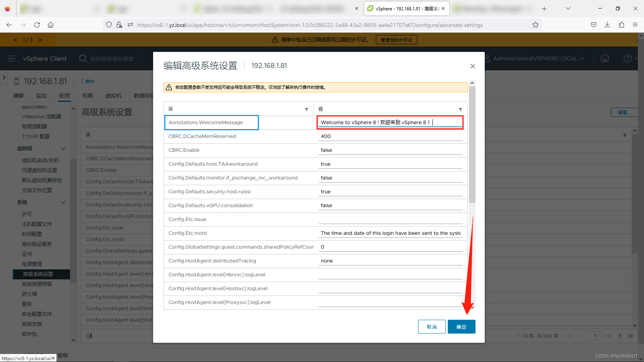
Task: Edit the Config.Etc.motd value field
Action: (390, 233)
